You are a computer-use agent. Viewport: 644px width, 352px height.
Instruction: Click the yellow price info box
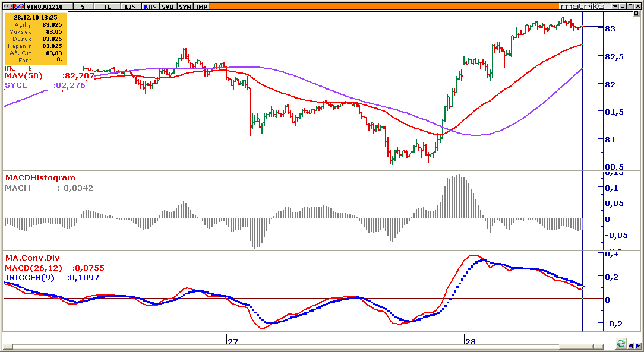pos(36,39)
